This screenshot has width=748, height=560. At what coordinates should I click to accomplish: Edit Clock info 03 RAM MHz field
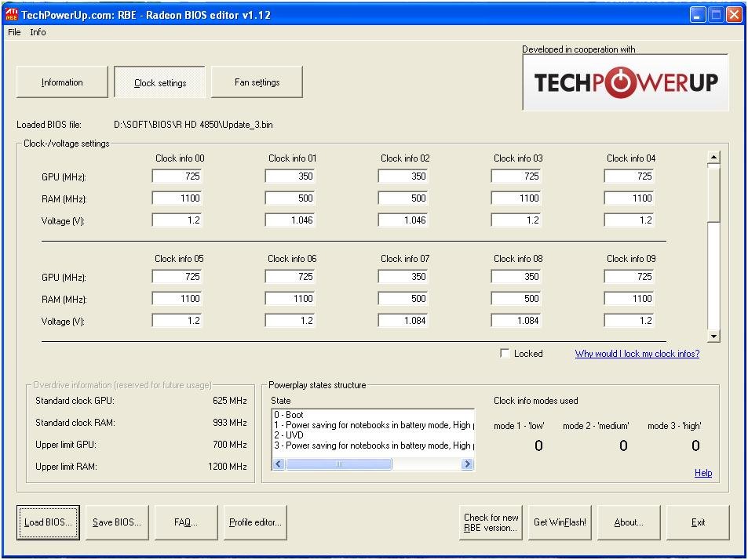(516, 198)
